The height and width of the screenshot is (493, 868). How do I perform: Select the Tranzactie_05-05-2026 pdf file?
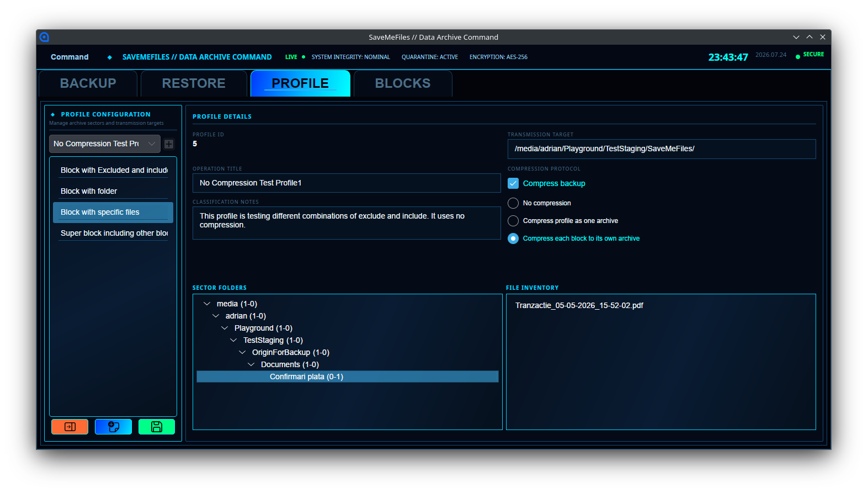(579, 305)
